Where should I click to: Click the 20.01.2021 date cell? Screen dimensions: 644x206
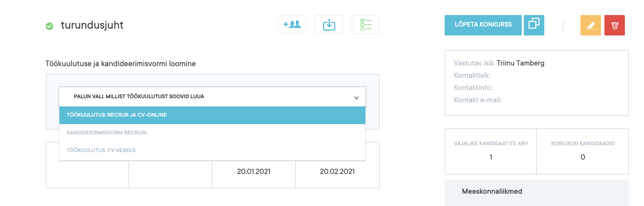(x=254, y=172)
